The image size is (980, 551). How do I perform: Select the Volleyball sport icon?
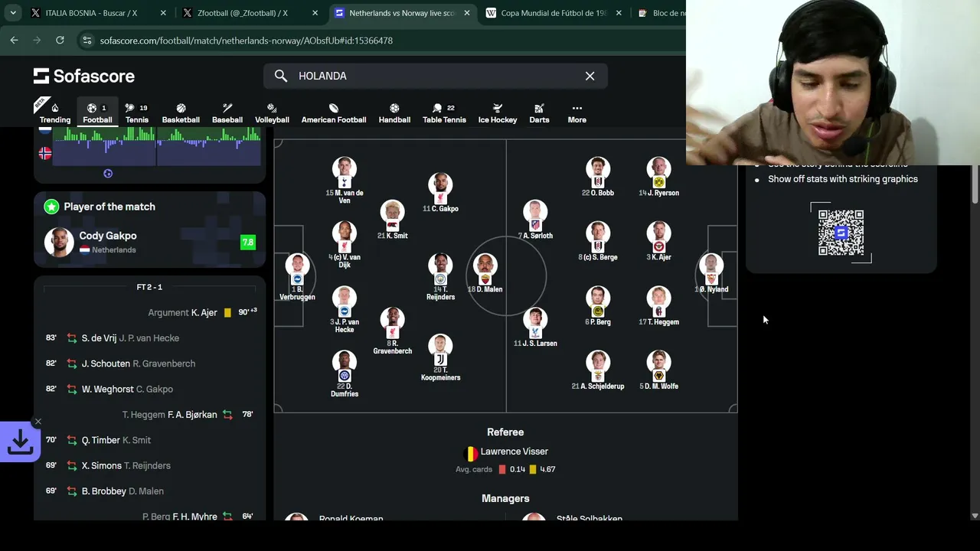(272, 112)
